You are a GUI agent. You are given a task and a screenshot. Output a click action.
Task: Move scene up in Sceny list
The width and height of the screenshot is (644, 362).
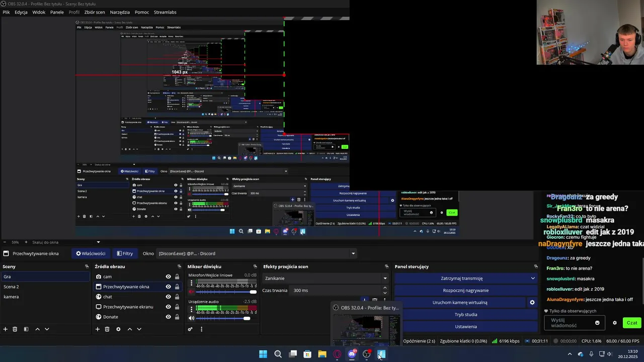coord(37,329)
